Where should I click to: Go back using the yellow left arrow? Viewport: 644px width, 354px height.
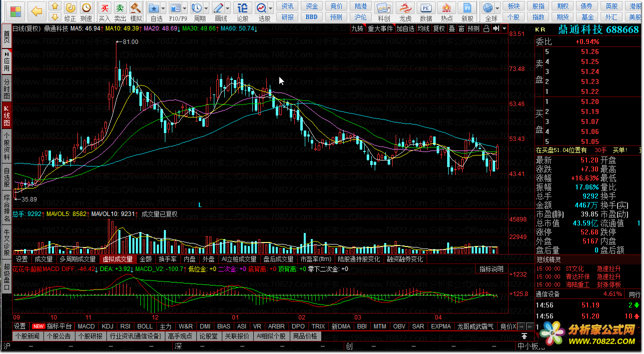(x=36, y=10)
